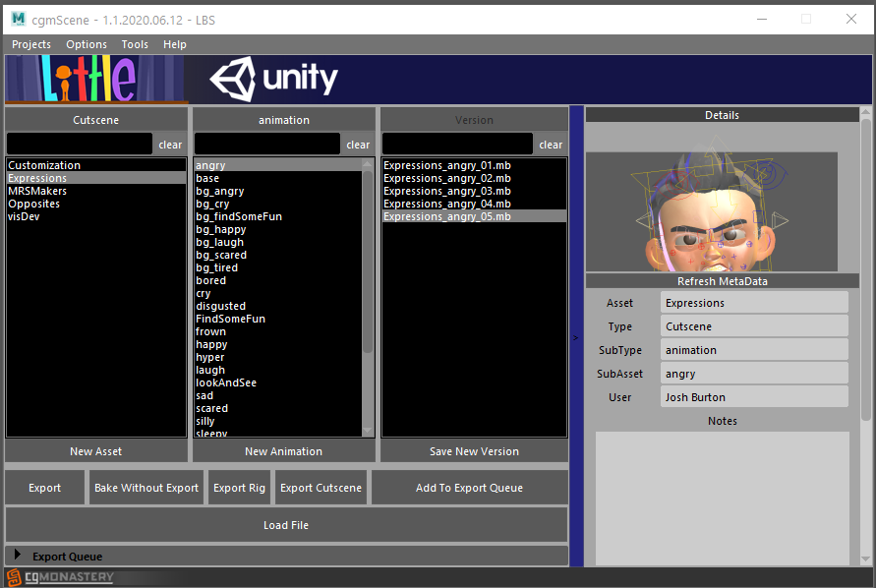Image resolution: width=876 pixels, height=588 pixels.
Task: Open the Projects menu
Action: pos(31,44)
